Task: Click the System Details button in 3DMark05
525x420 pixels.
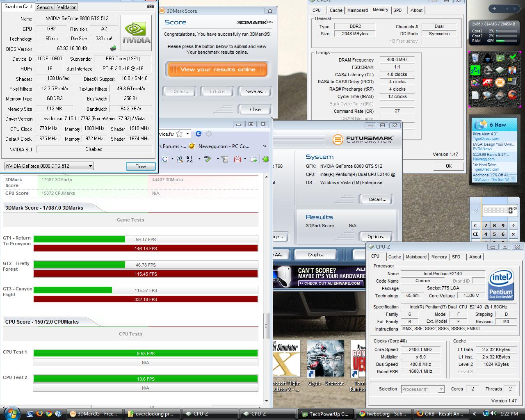Action: [377, 199]
